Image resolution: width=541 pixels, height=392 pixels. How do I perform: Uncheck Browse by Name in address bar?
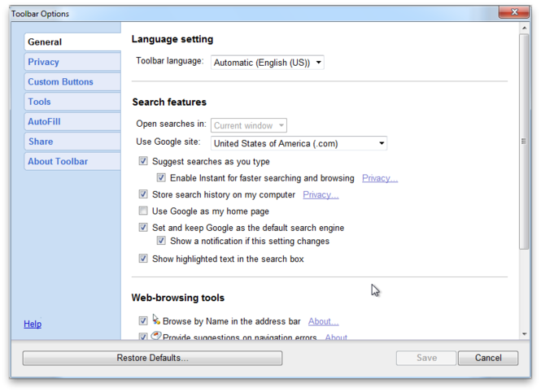[x=143, y=320]
